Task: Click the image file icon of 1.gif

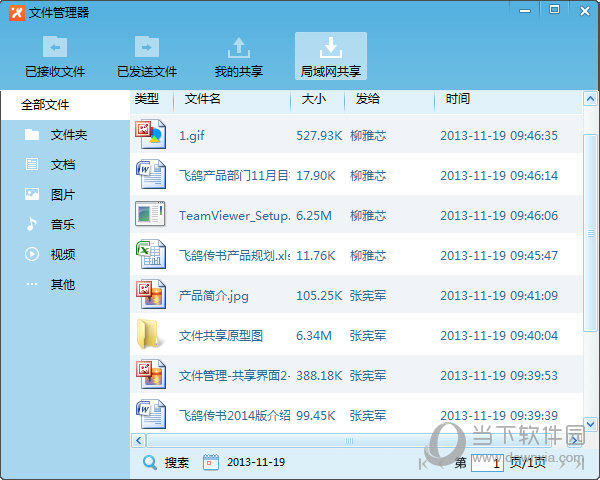Action: [x=151, y=134]
